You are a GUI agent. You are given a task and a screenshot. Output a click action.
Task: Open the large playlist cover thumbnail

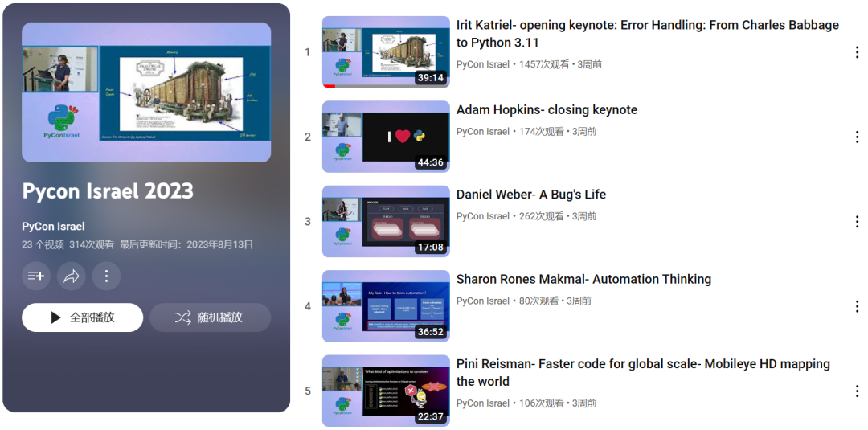147,92
